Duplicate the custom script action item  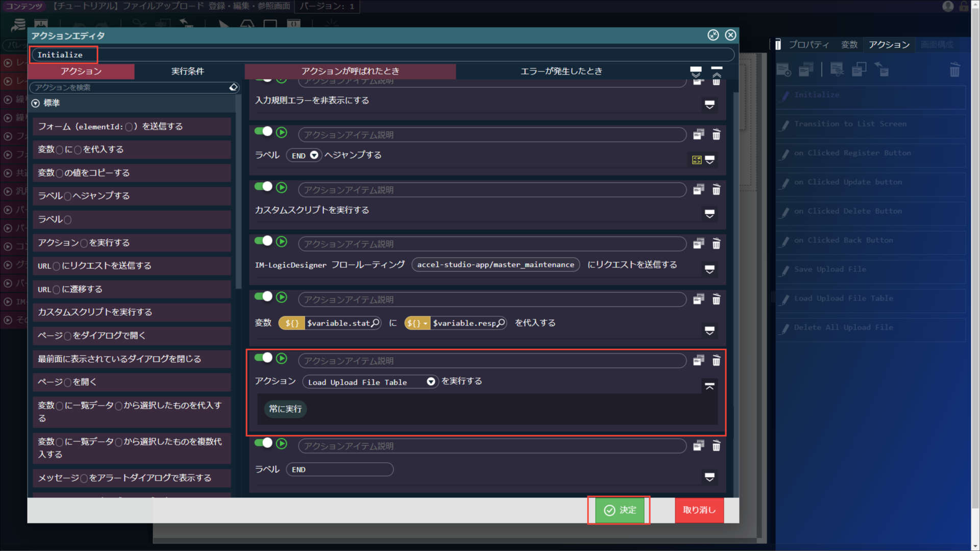(x=698, y=189)
